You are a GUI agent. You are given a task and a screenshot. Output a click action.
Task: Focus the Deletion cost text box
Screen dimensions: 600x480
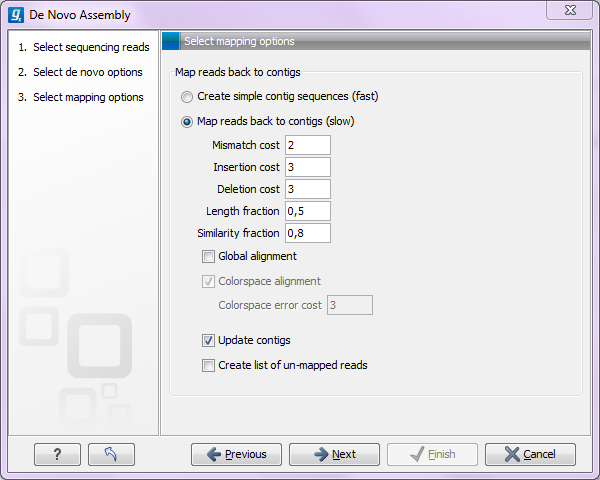tap(307, 190)
